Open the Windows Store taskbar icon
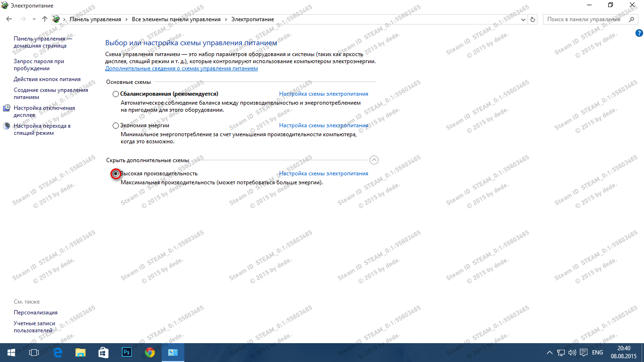 pos(104,353)
